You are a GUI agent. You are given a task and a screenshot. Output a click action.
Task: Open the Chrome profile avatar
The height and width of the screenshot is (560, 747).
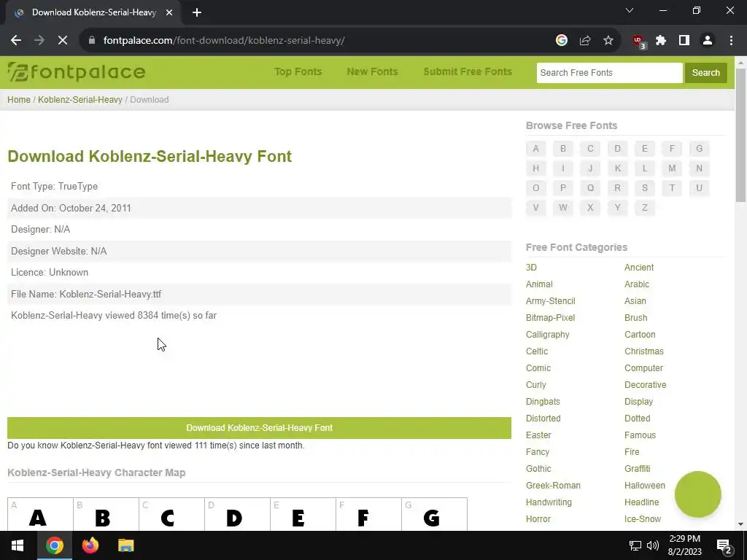708,41
